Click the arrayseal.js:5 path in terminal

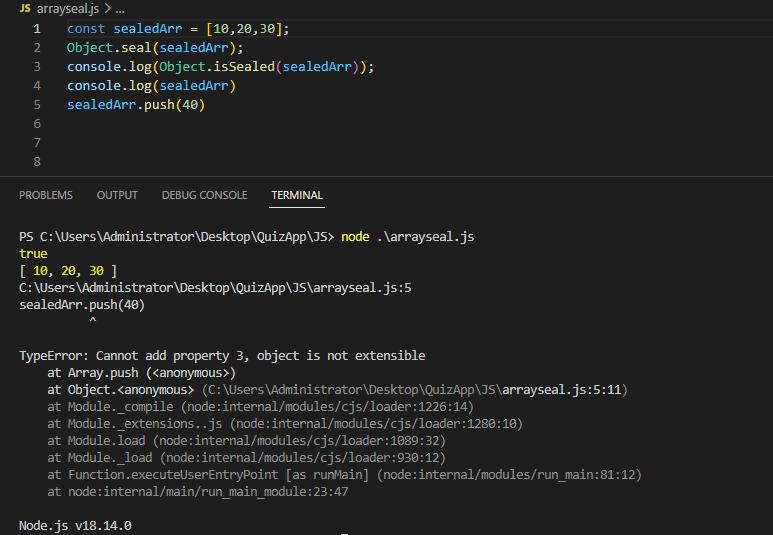(215, 288)
